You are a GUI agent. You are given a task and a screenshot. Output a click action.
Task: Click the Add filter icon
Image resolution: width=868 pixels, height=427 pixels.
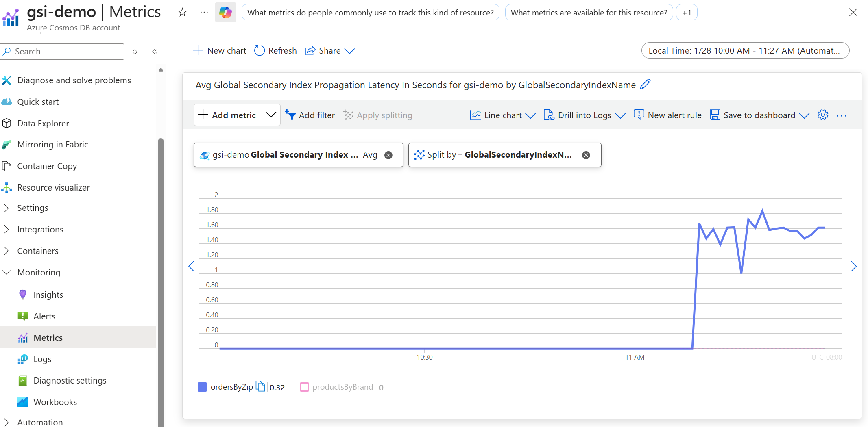(x=290, y=115)
